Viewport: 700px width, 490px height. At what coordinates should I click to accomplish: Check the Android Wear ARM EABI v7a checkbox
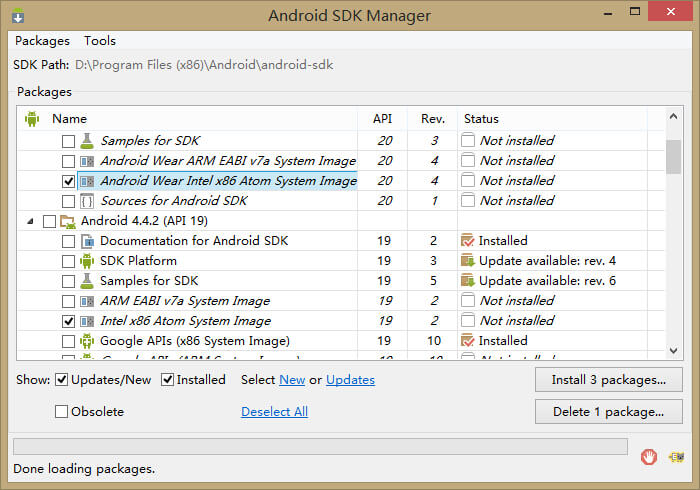(68, 161)
